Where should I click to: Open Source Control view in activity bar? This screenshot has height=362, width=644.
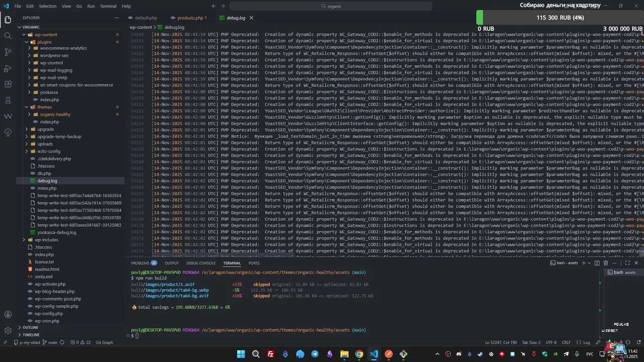(8, 52)
